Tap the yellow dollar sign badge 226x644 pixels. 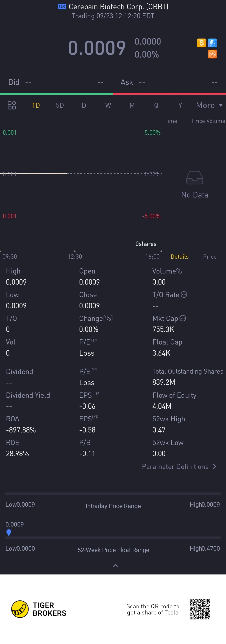tap(201, 43)
